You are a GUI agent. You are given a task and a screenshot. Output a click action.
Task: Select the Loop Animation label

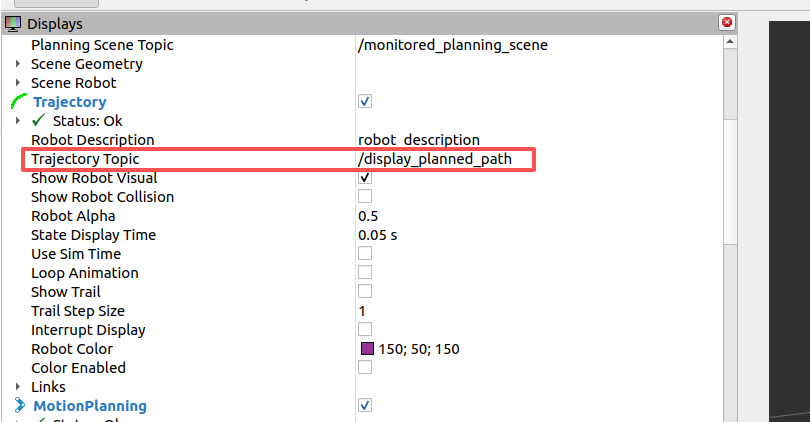click(85, 273)
